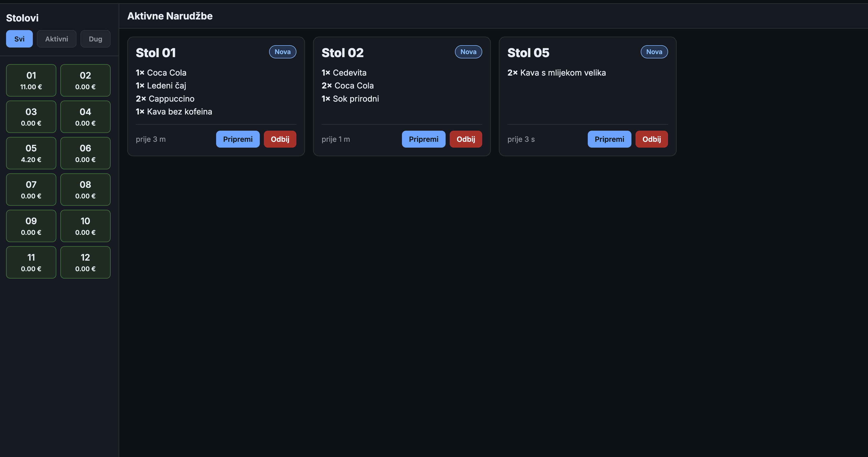
Task: Reject the Stol 05 order
Action: (651, 139)
